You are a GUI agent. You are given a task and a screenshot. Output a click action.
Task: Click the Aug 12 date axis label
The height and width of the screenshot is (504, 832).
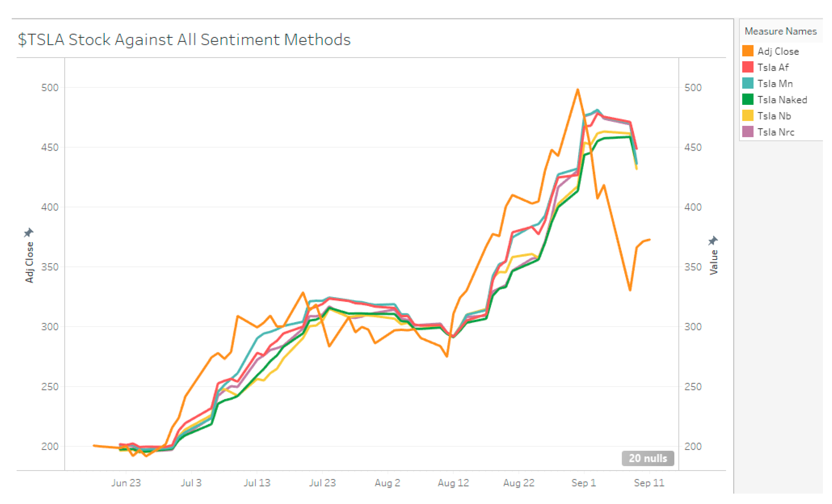click(x=453, y=483)
